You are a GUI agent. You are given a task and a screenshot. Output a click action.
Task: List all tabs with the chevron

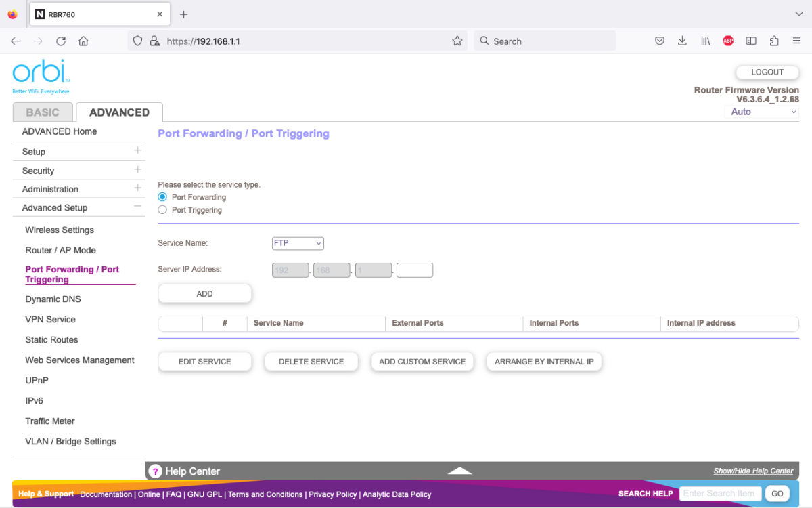(798, 14)
